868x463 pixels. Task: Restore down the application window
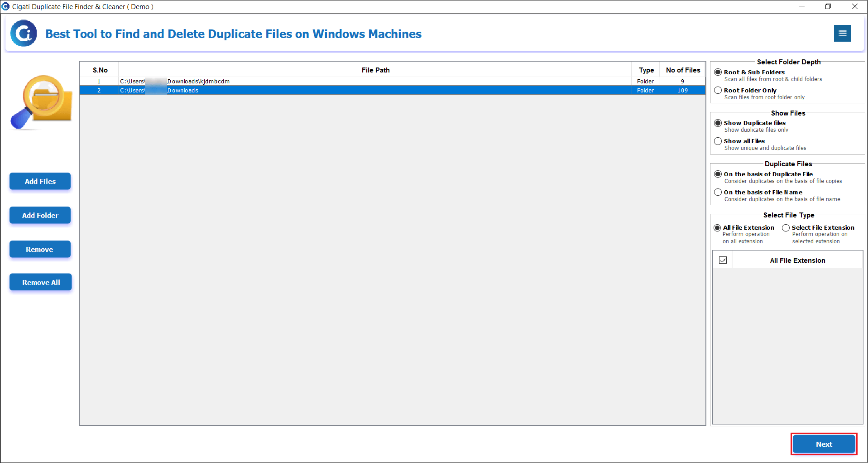pos(828,6)
